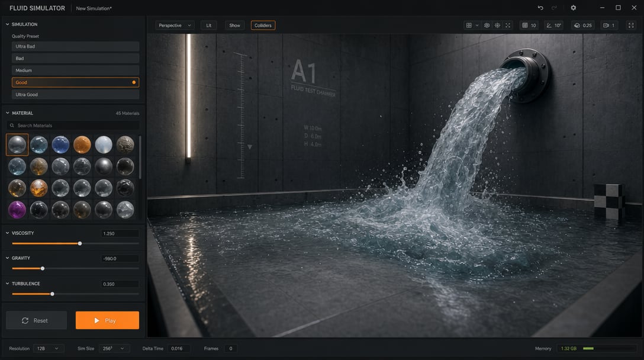
Task: Open the Resolution 128 dropdown
Action: click(49, 349)
